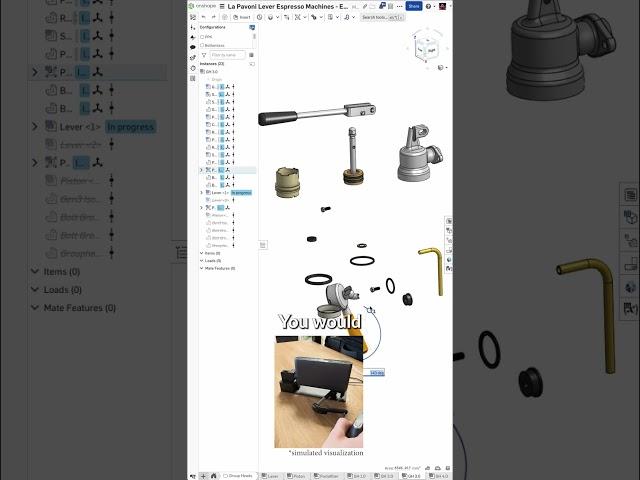Click panel-toggle icon at feature list edge

(x=263, y=245)
